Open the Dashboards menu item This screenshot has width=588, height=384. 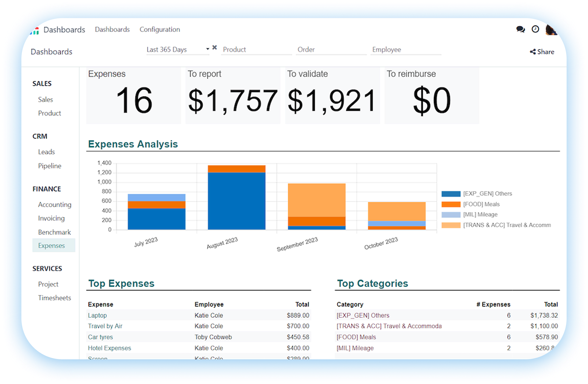click(x=112, y=29)
